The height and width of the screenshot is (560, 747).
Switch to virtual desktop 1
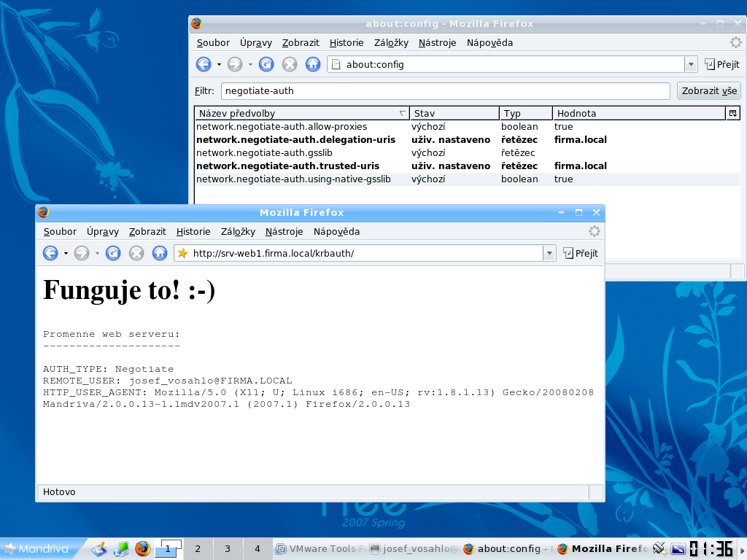click(168, 549)
